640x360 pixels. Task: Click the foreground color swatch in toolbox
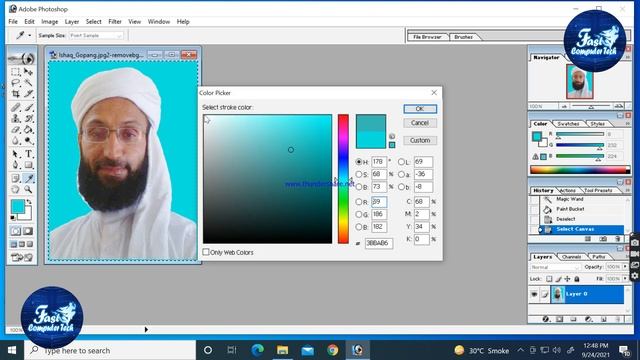point(18,207)
